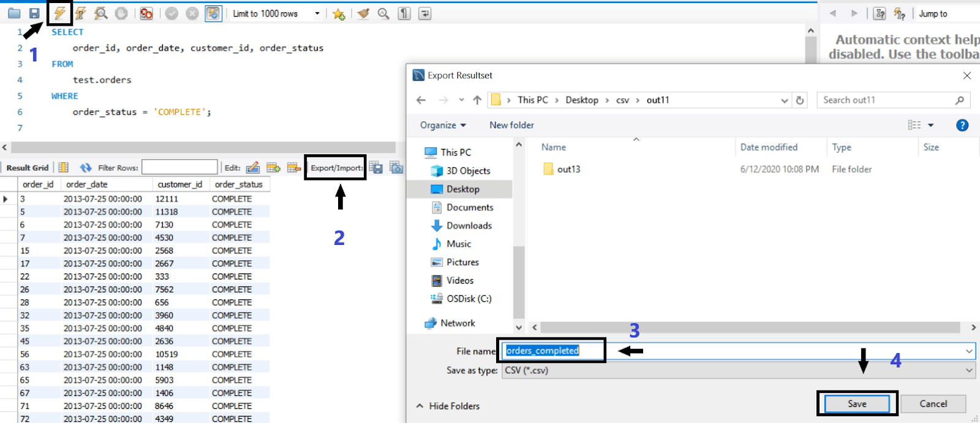The width and height of the screenshot is (980, 423).
Task: Toggle invisible characters pilcrow icon
Action: pyautogui.click(x=404, y=13)
